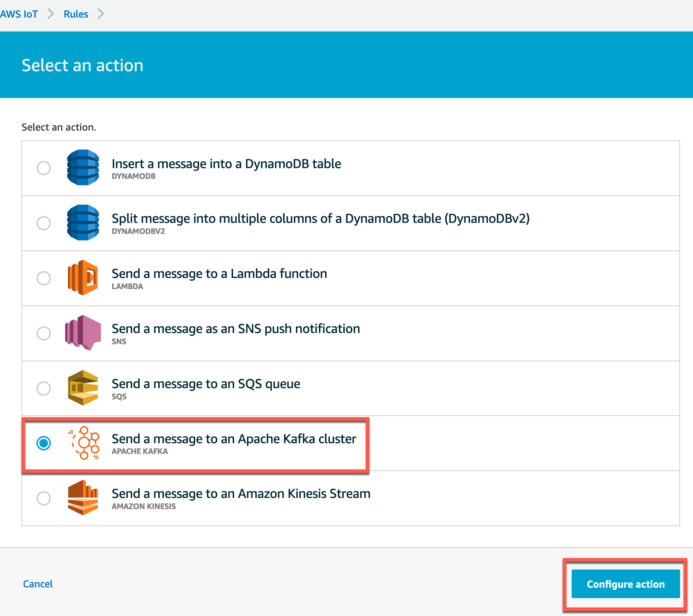Select the DynamoDBv2 split message radio button
The image size is (693, 616).
[44, 223]
